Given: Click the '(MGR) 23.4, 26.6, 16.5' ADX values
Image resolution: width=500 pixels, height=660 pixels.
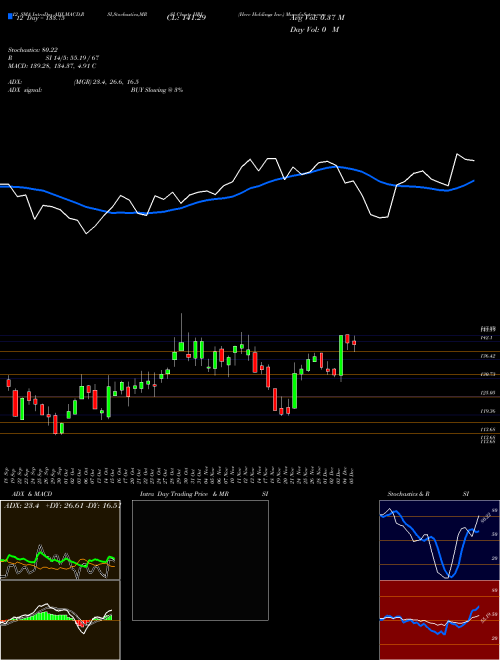Looking at the screenshot, I should 106,82.
